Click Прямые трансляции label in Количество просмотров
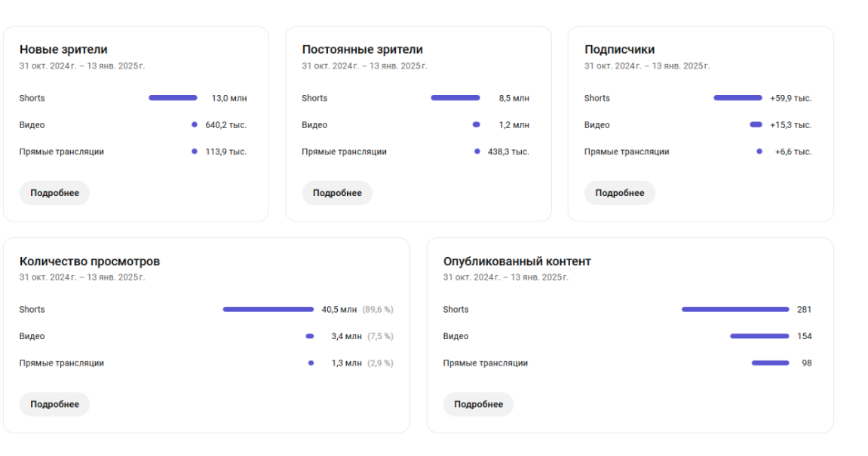The width and height of the screenshot is (868, 456). click(x=61, y=363)
